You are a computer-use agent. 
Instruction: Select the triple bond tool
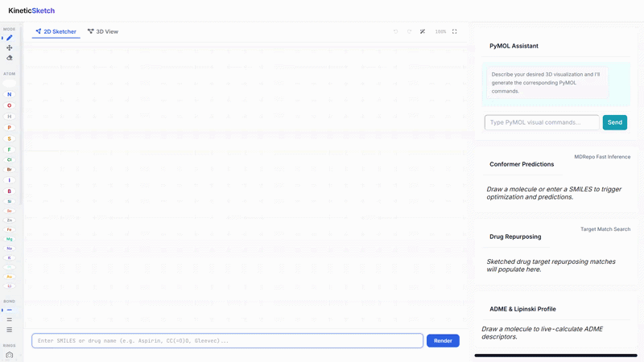[10, 330]
